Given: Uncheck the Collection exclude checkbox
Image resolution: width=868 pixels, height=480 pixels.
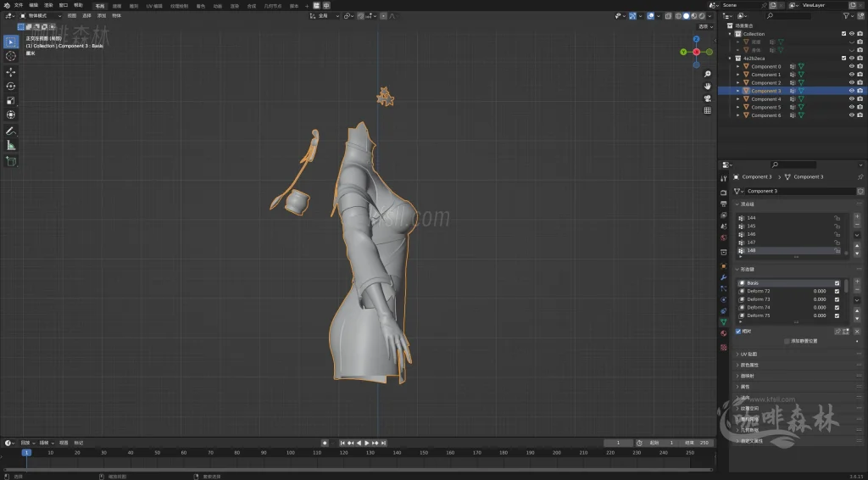Looking at the screenshot, I should pyautogui.click(x=843, y=34).
